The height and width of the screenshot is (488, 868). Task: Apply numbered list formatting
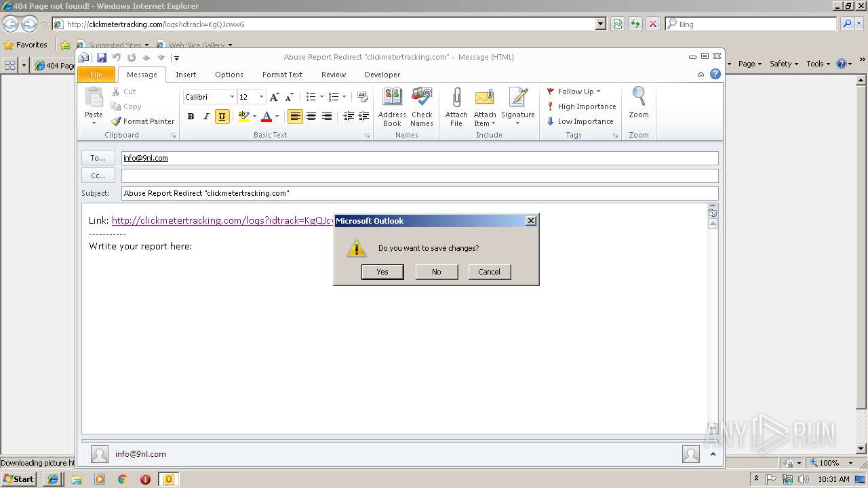click(333, 97)
